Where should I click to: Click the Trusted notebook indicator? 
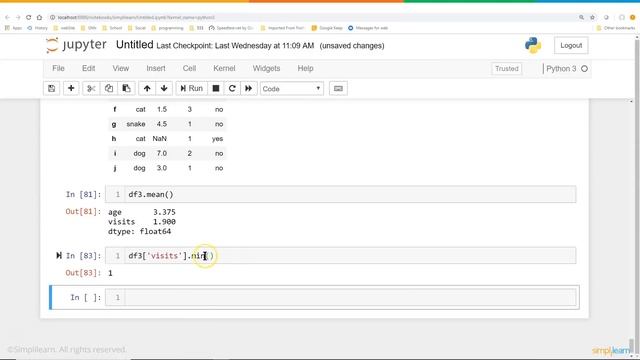[x=507, y=69]
